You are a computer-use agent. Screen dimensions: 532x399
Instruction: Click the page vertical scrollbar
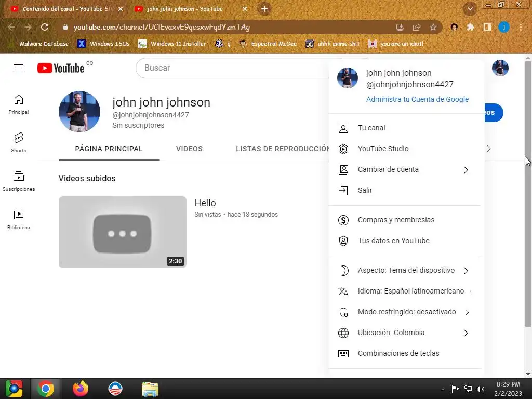coord(528,193)
